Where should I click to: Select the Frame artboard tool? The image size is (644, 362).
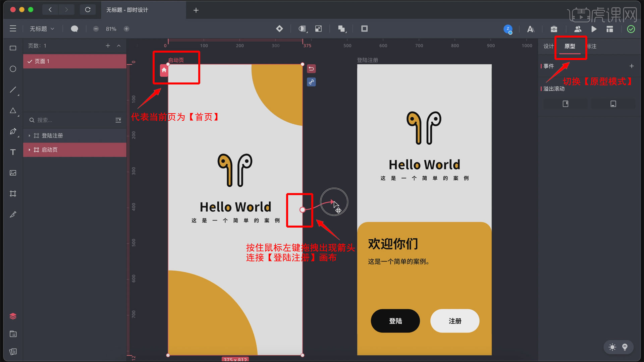pyautogui.click(x=13, y=194)
